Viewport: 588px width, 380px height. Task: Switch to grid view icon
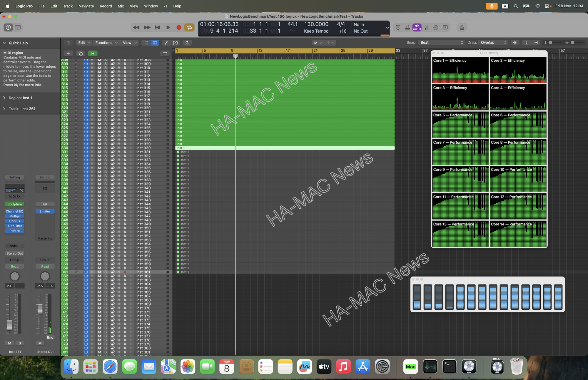pyautogui.click(x=146, y=43)
